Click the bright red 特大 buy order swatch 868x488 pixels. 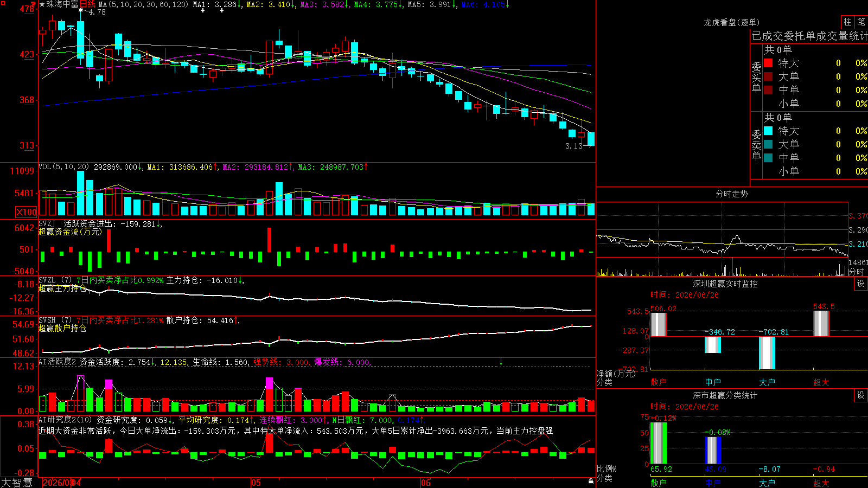point(768,63)
